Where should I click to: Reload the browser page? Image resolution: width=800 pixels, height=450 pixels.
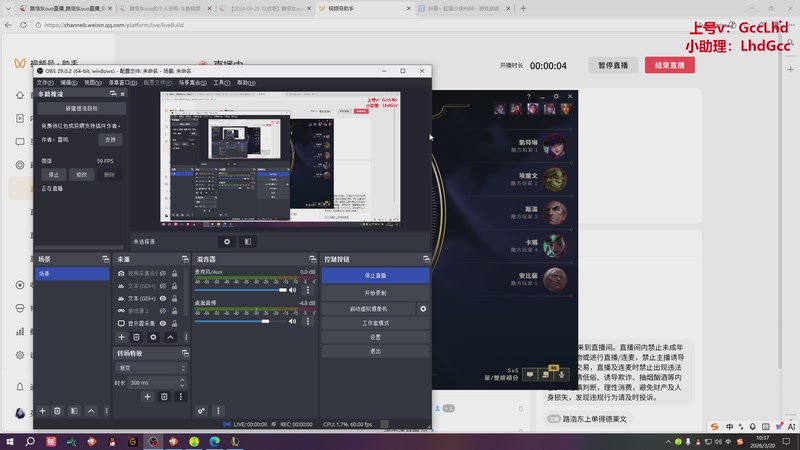23,24
